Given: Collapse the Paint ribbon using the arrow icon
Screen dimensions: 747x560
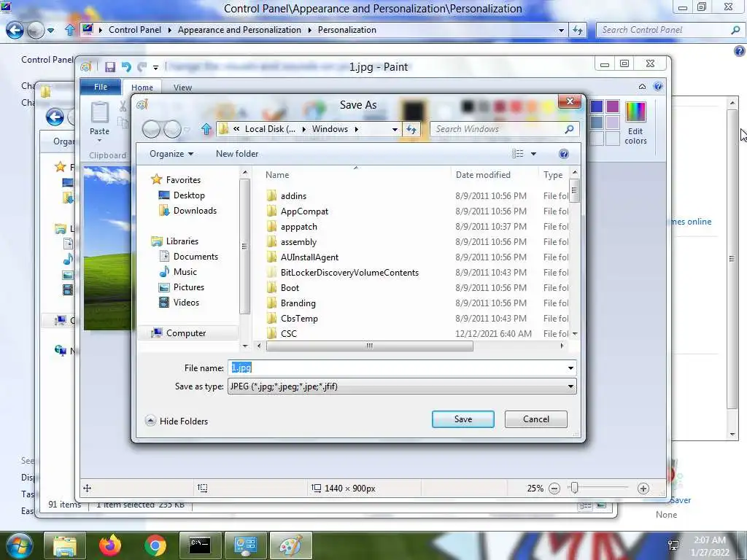Looking at the screenshot, I should tap(642, 87).
